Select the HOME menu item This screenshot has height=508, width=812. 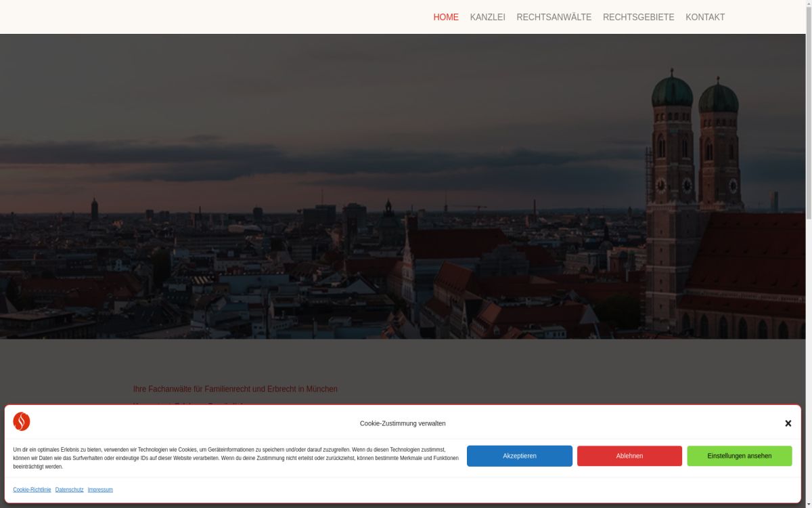coord(446,17)
